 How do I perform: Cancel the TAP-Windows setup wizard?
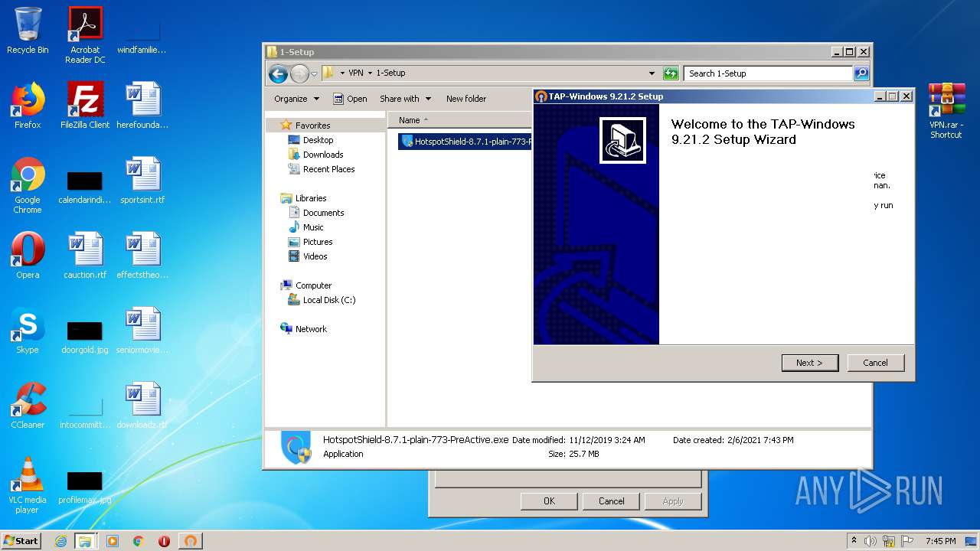(x=875, y=363)
